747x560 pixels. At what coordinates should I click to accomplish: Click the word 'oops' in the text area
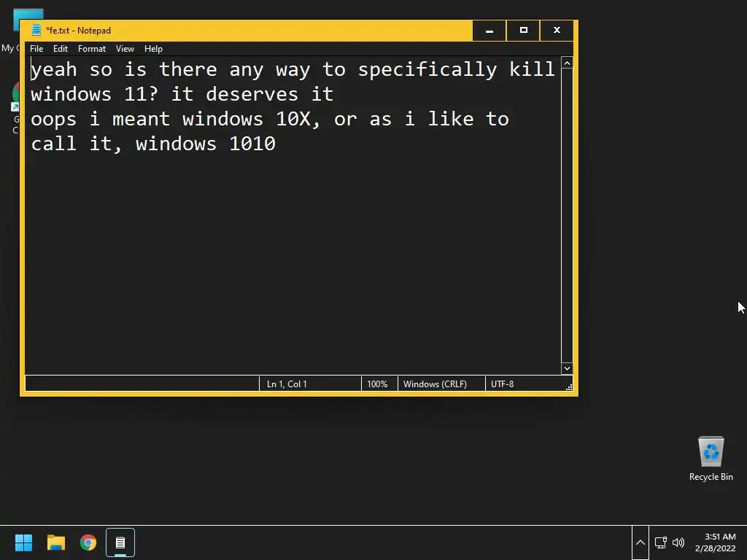point(53,120)
